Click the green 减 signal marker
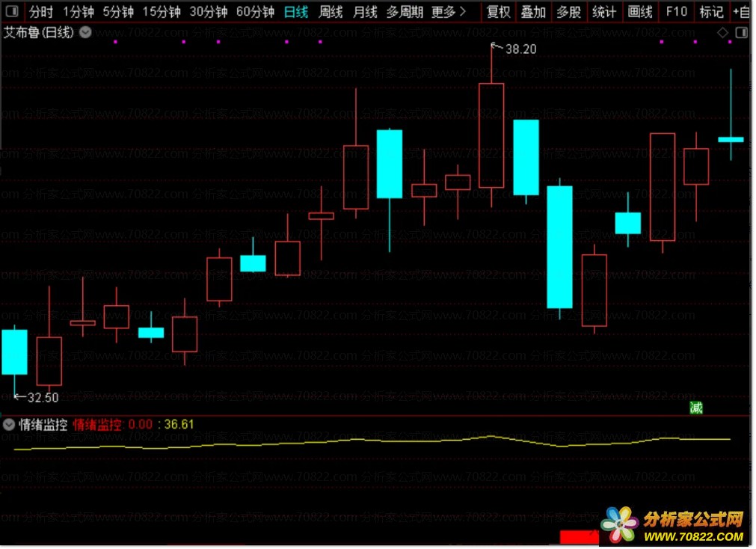 [695, 408]
